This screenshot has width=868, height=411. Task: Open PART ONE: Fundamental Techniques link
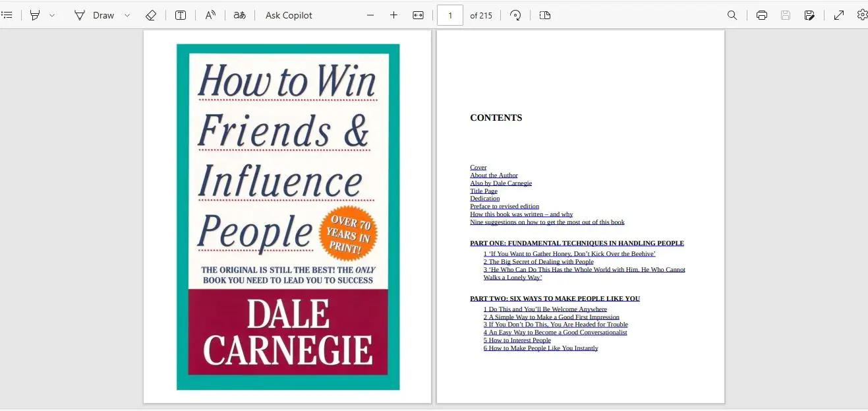577,243
